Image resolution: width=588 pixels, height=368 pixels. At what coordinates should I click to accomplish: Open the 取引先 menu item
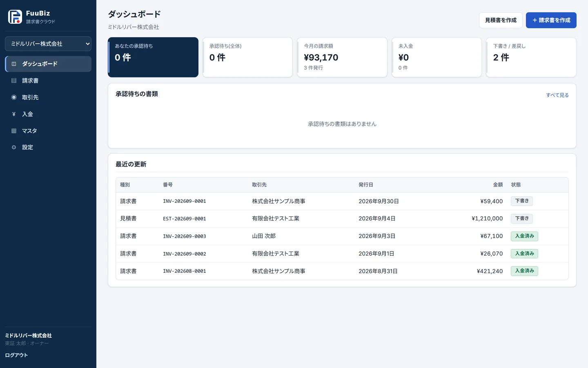[48, 97]
